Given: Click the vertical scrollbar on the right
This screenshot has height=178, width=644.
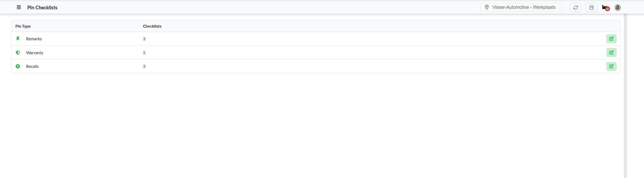Looking at the screenshot, I should [x=625, y=95].
